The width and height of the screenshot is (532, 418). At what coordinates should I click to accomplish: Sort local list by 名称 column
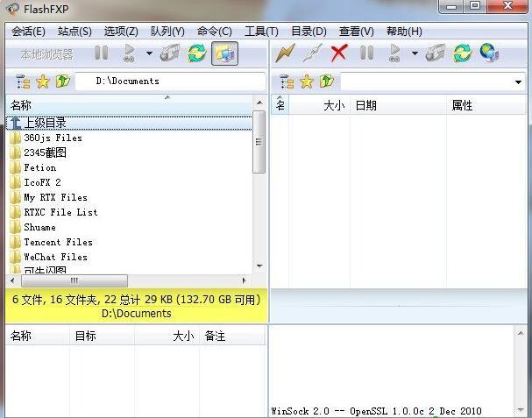[x=129, y=105]
